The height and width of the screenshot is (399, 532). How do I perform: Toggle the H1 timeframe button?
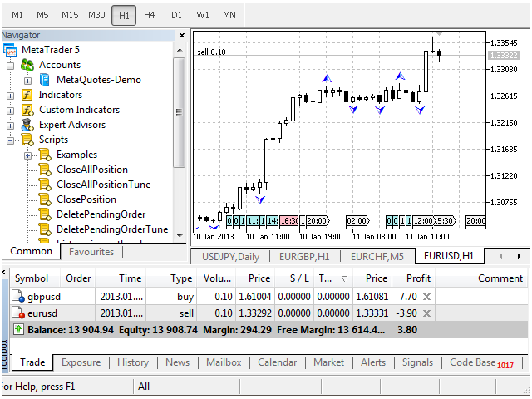pyautogui.click(x=124, y=15)
